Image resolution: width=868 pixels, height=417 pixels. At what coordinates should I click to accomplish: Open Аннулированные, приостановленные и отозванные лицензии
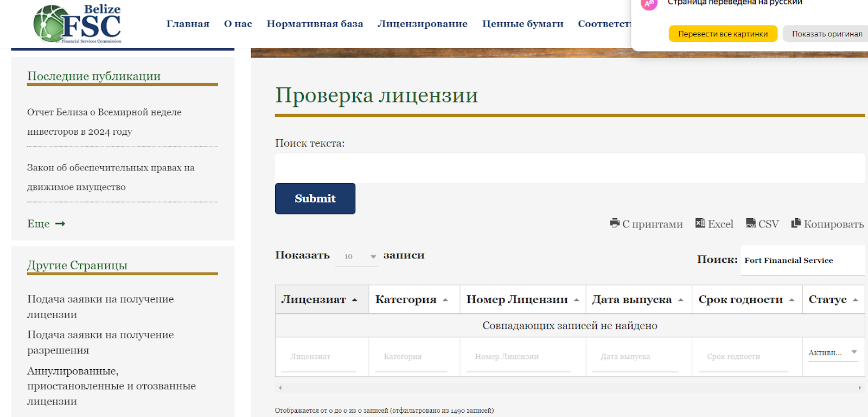111,386
